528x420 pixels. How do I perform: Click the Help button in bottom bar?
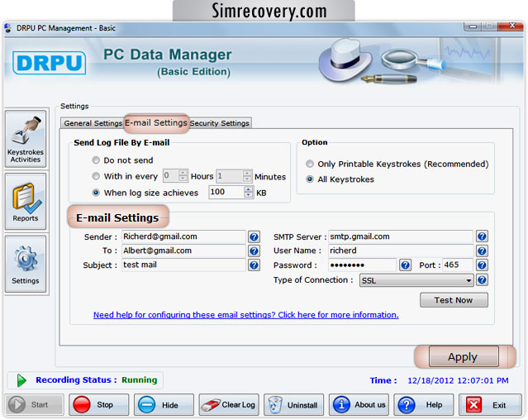pos(424,404)
